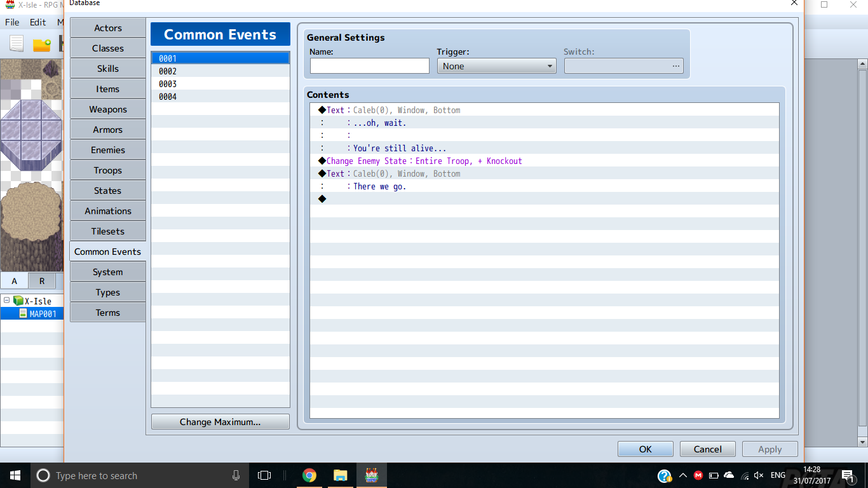Click the OneDrive cloud tray icon
This screenshot has width=868, height=488.
click(729, 475)
